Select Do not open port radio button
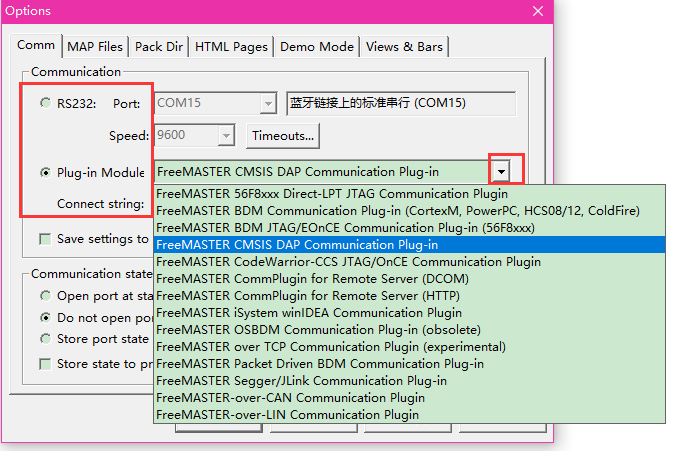 click(45, 318)
